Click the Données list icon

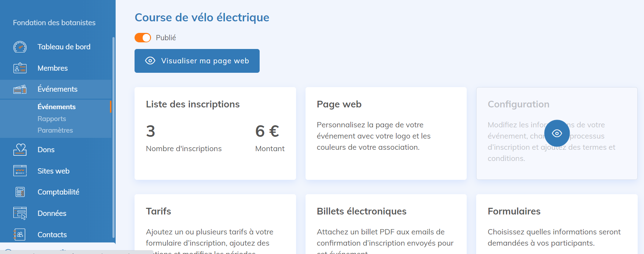point(20,213)
